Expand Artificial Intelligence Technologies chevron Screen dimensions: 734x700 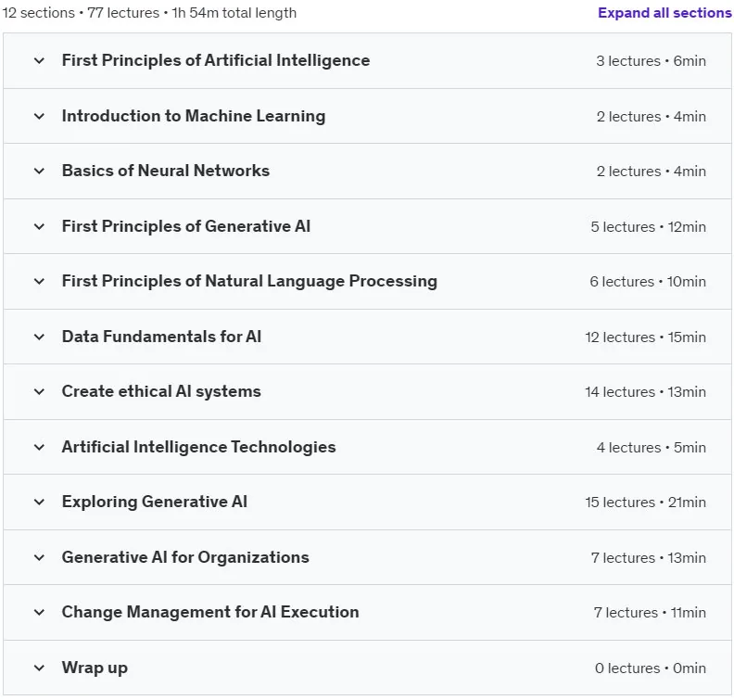pos(39,447)
